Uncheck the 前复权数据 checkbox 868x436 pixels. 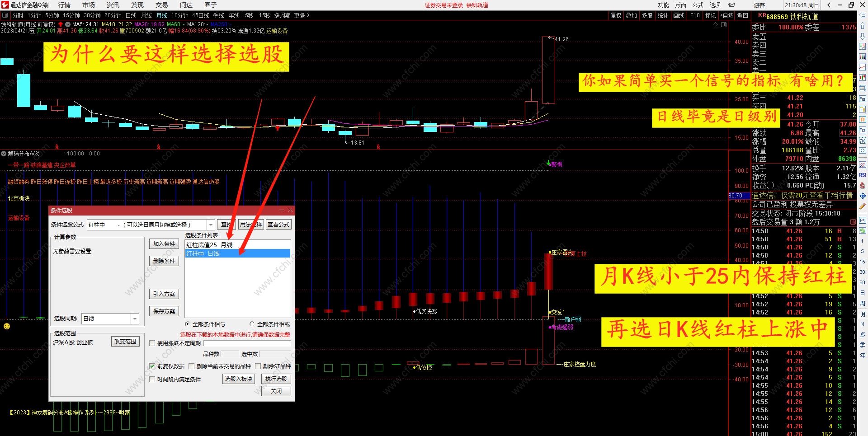pos(152,366)
